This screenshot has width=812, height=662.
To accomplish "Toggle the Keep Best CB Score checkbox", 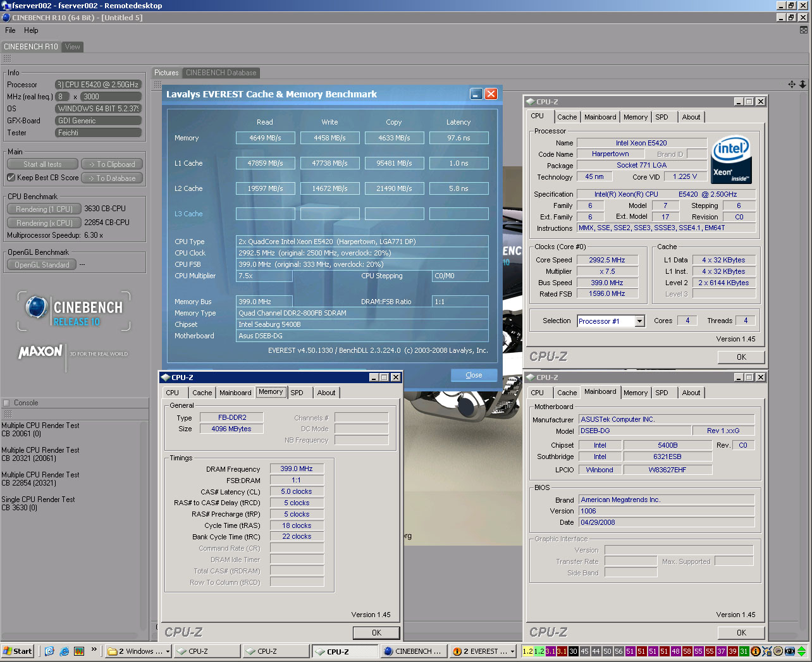I will [x=11, y=178].
